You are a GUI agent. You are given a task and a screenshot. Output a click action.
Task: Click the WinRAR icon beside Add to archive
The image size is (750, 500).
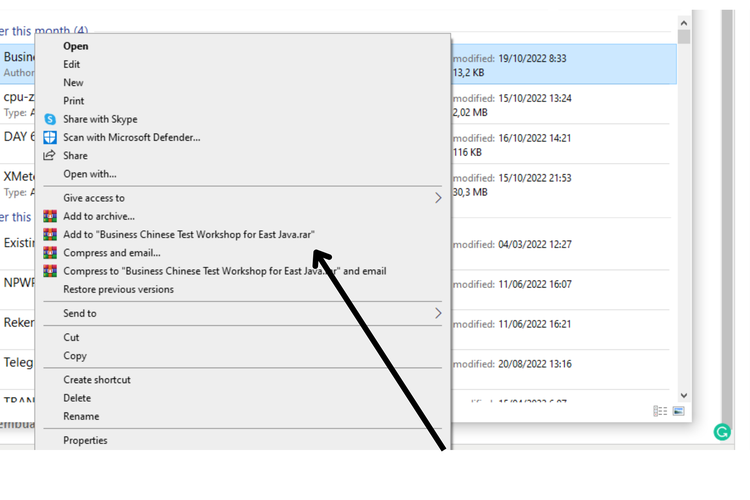coord(50,216)
